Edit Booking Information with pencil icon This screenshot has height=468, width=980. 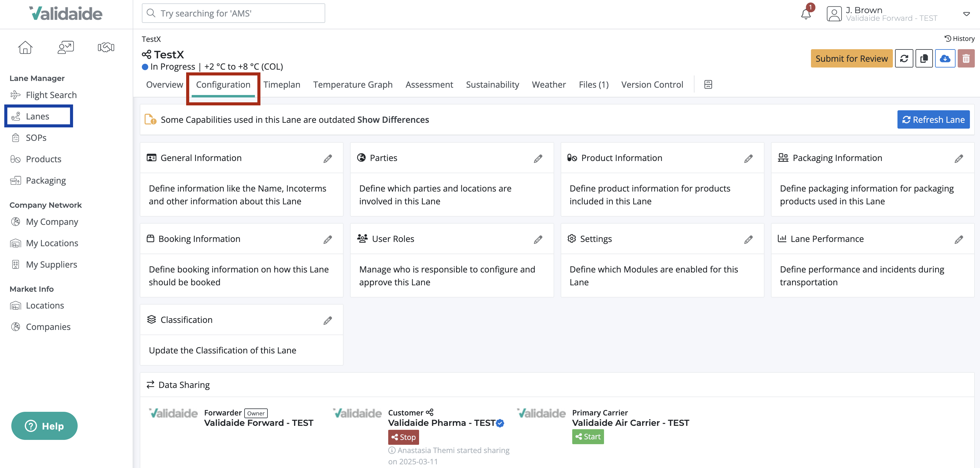click(328, 239)
